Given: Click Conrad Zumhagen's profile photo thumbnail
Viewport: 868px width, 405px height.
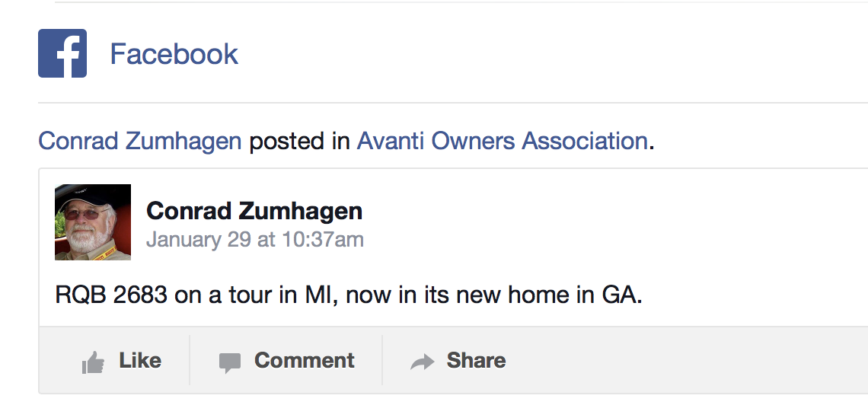Looking at the screenshot, I should click(93, 222).
